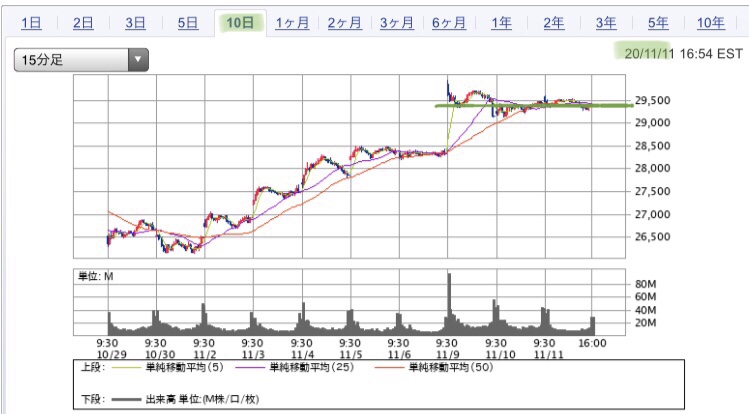The width and height of the screenshot is (749, 414).
Task: Open the 3日 chart period tab
Action: tap(136, 23)
